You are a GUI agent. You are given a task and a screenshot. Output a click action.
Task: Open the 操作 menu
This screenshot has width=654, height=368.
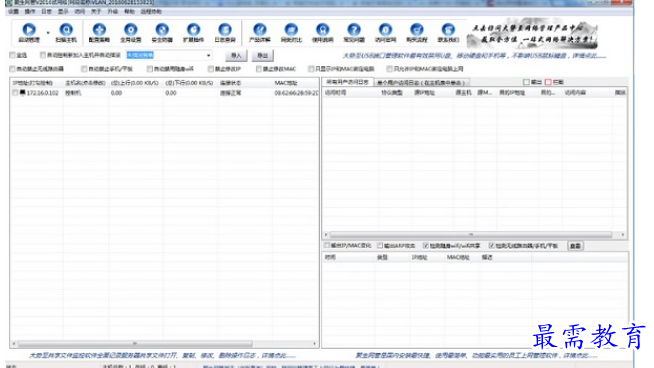coord(30,12)
